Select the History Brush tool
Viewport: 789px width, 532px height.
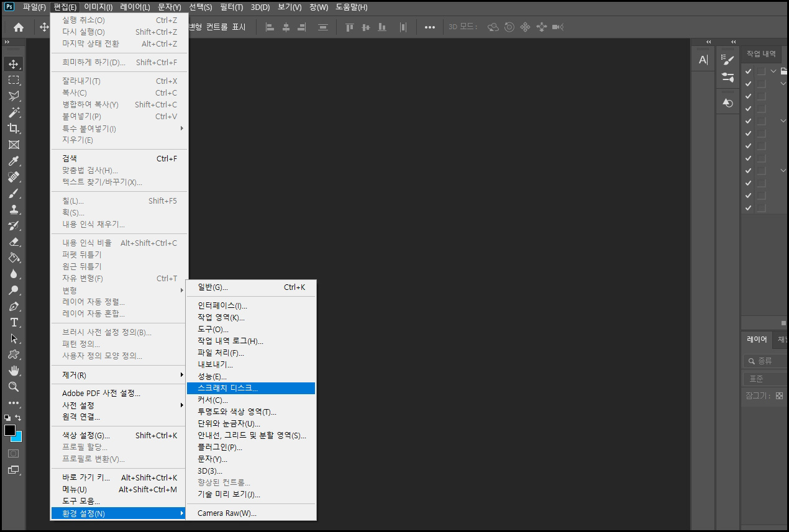pyautogui.click(x=14, y=226)
